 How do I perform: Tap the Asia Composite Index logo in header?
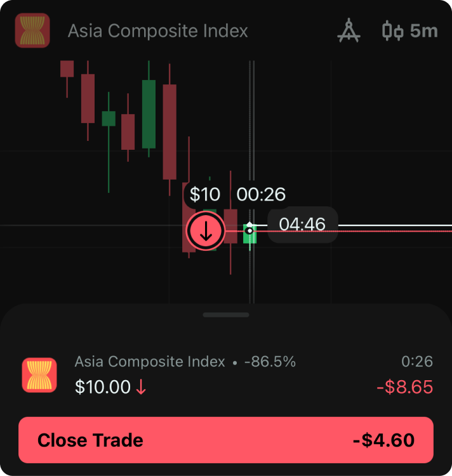pyautogui.click(x=32, y=30)
